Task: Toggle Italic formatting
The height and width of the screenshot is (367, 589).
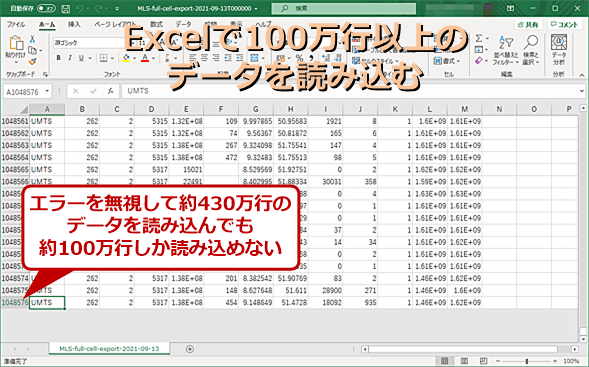Action: tap(70, 58)
